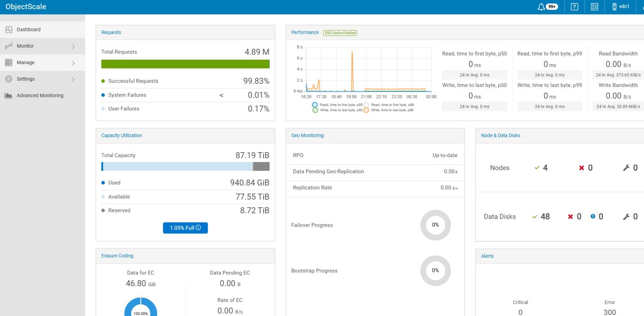The image size is (644, 316).
Task: Click the Manage sidebar icon
Action: 9,63
